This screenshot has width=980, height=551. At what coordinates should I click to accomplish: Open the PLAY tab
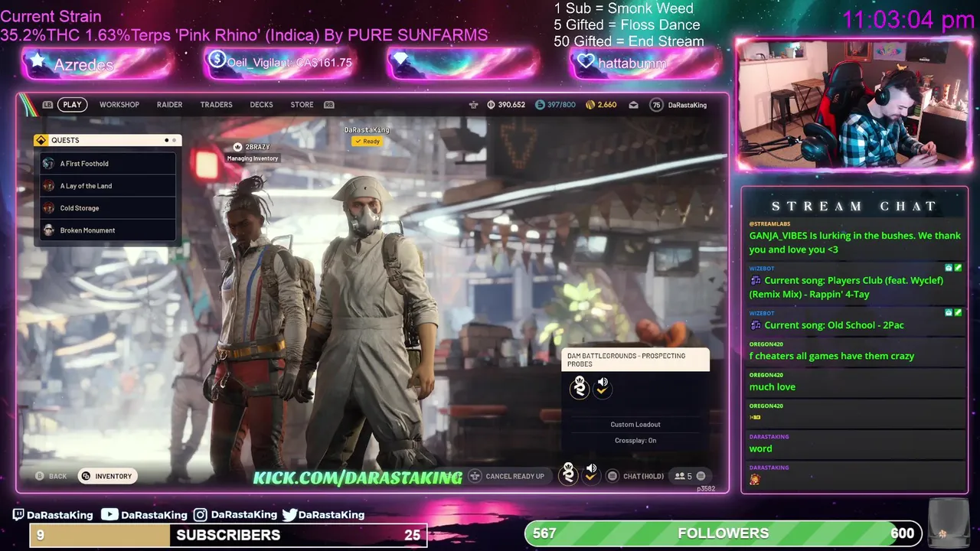(x=72, y=105)
